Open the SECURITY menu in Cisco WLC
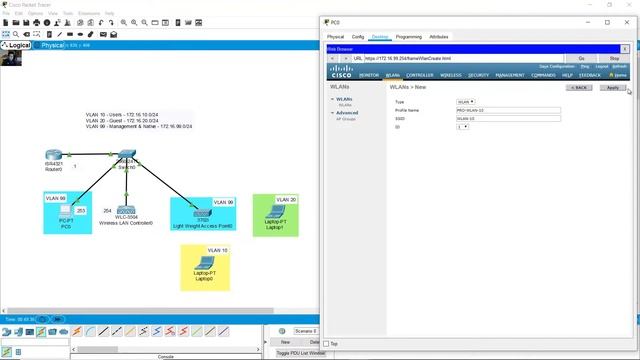Screen dimensions: 640x360 [x=478, y=75]
